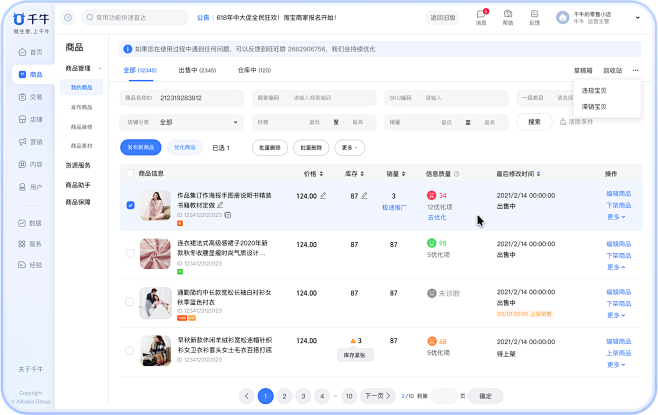Open the 帮助 help icon in header
The height and width of the screenshot is (415, 658).
(507, 15)
